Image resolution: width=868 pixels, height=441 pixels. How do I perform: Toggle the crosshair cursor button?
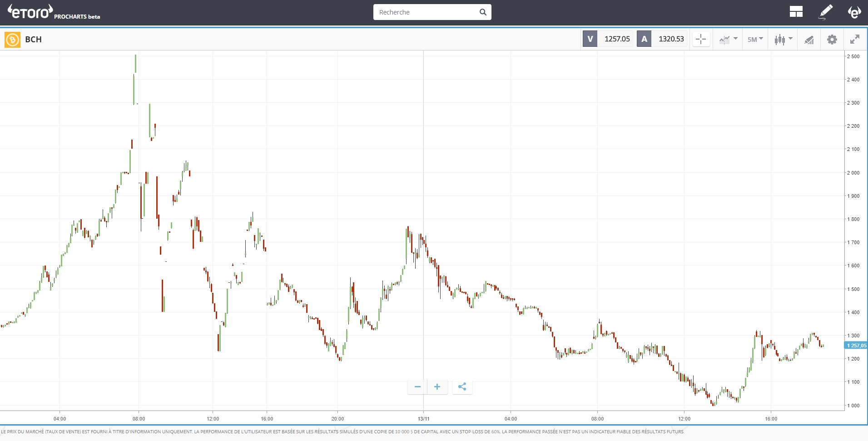pos(701,40)
